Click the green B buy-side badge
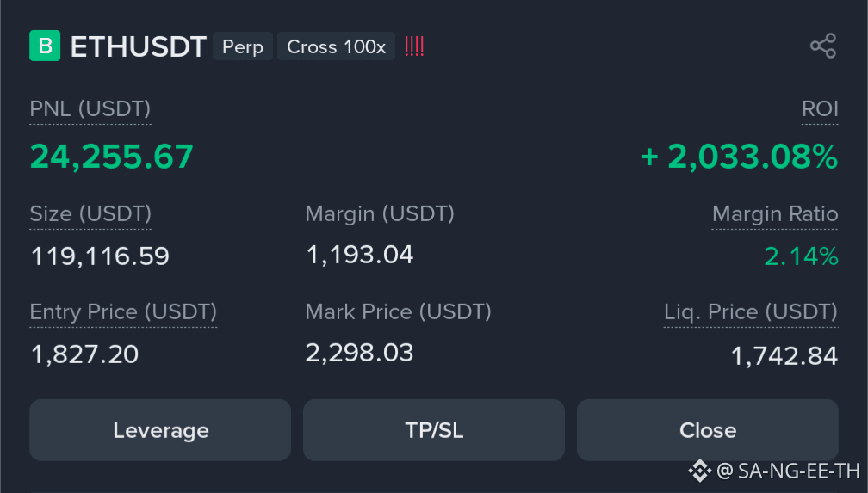Screen dimensions: 868x493 point(45,46)
